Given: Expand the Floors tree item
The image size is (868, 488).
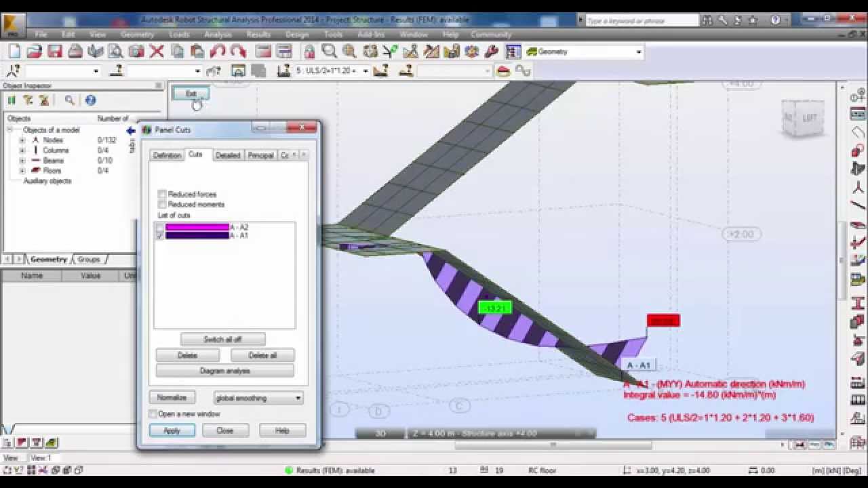Looking at the screenshot, I should 22,171.
